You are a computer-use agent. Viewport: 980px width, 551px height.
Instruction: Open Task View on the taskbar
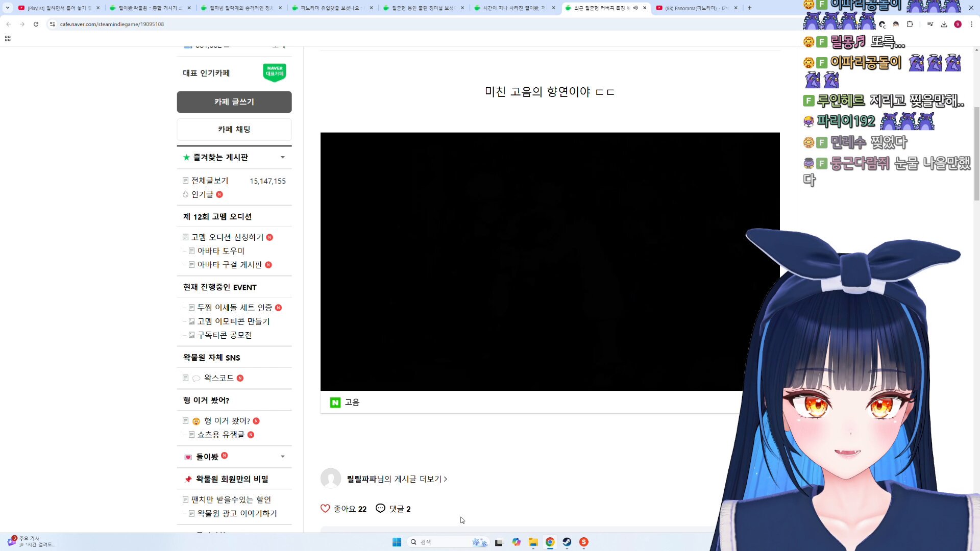coord(499,542)
